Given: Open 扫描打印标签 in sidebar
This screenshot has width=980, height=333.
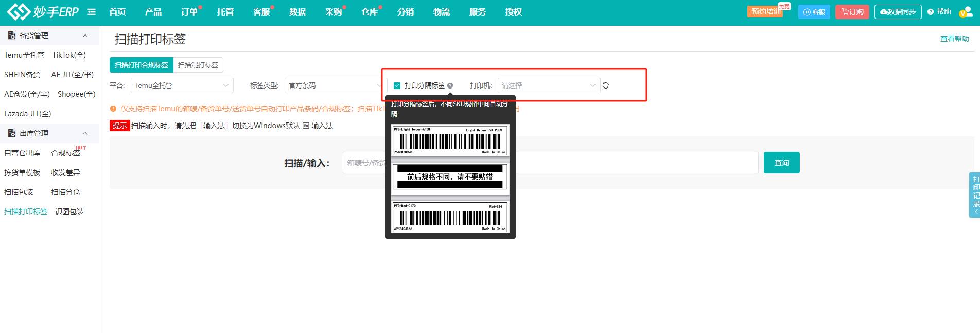Looking at the screenshot, I should point(26,212).
